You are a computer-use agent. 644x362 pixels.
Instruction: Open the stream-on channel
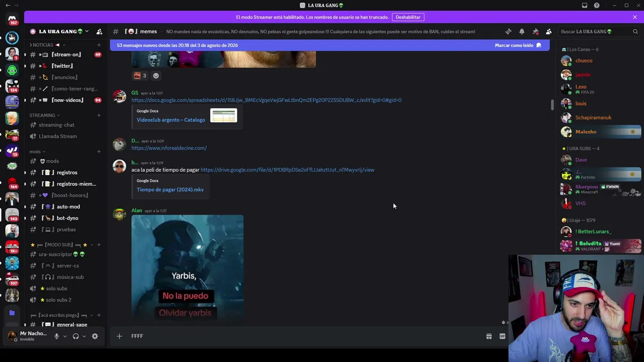tap(66, 54)
